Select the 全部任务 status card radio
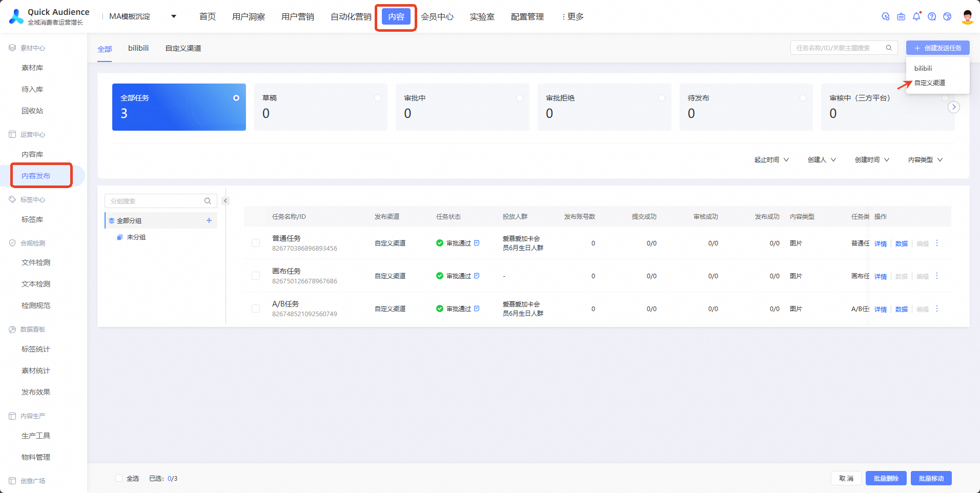This screenshot has width=980, height=493. coord(236,98)
